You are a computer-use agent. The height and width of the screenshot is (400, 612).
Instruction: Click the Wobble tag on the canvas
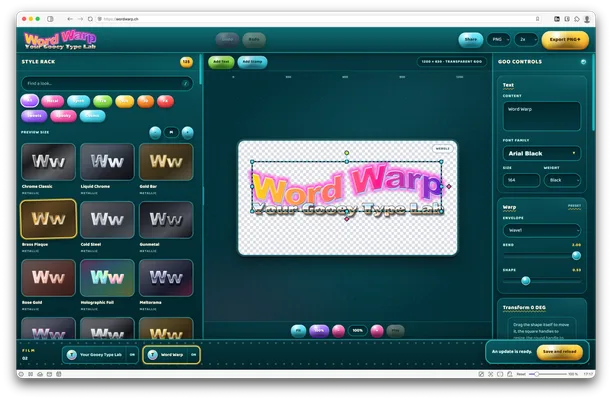(x=442, y=149)
